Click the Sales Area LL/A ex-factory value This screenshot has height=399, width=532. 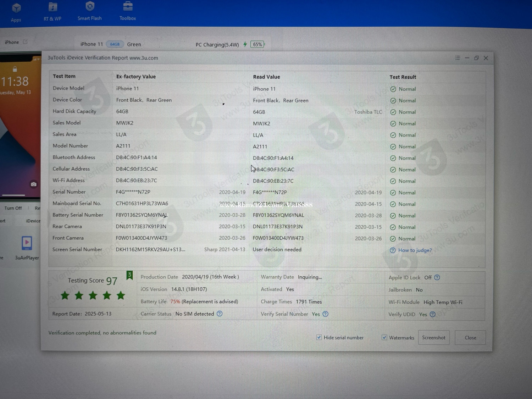click(x=121, y=134)
